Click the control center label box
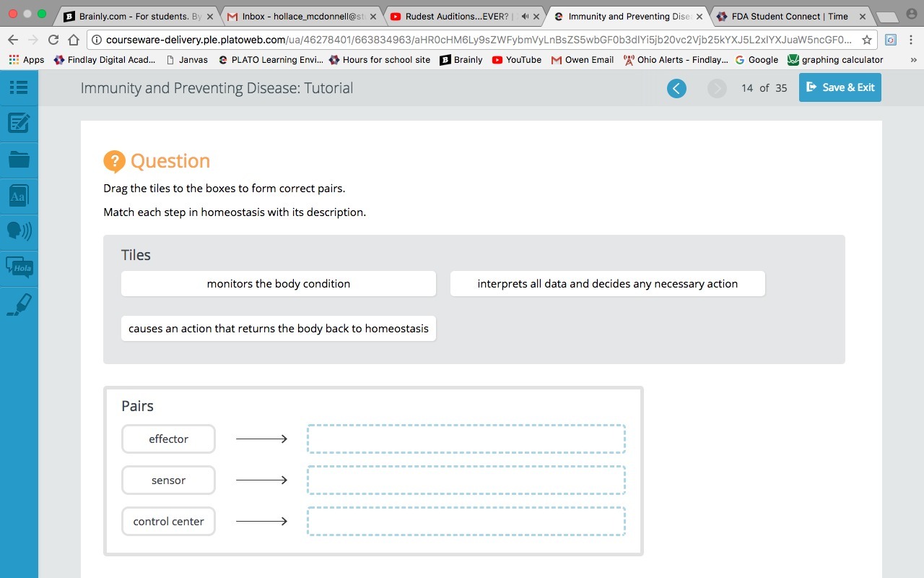The width and height of the screenshot is (924, 578). [168, 522]
